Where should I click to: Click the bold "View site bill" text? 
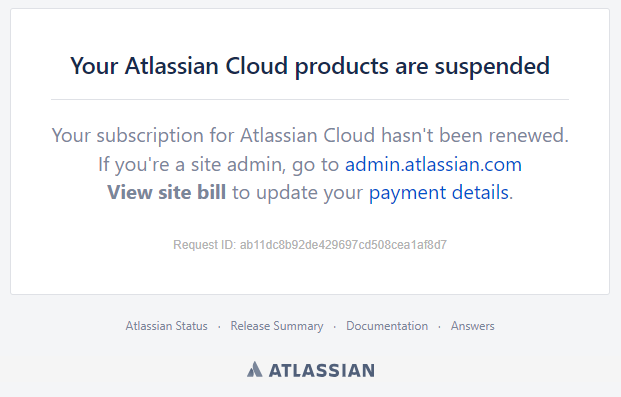coord(167,192)
